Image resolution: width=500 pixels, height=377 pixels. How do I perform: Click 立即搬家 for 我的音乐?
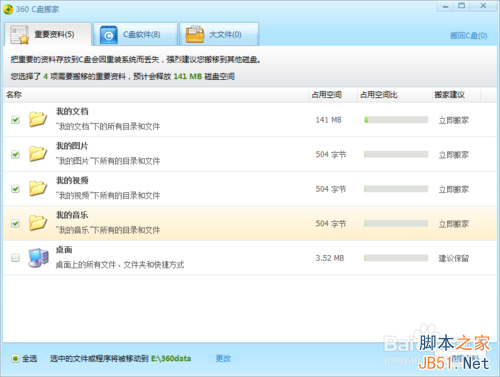(454, 224)
